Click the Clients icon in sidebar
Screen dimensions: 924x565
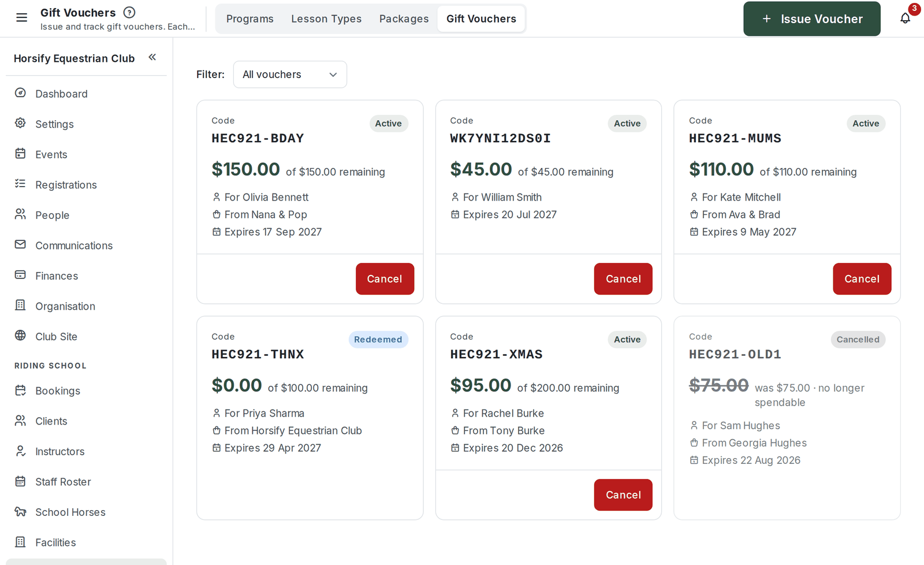(20, 420)
